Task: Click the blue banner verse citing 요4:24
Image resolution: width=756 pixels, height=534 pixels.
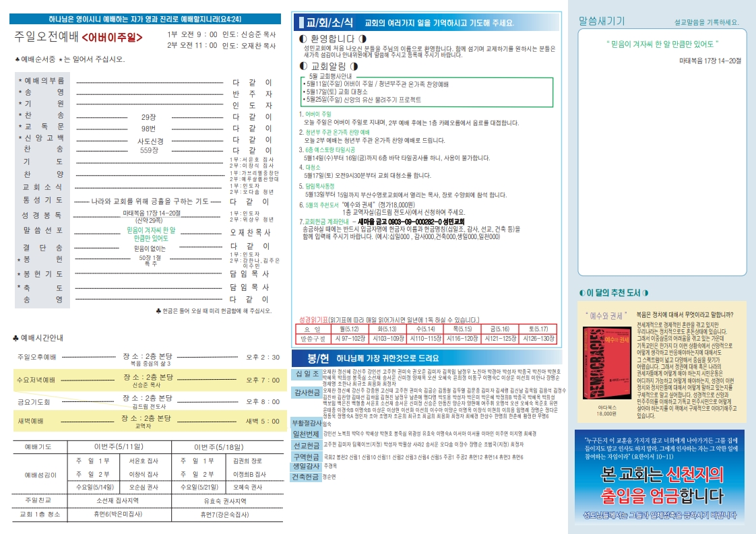Action: 145,20
